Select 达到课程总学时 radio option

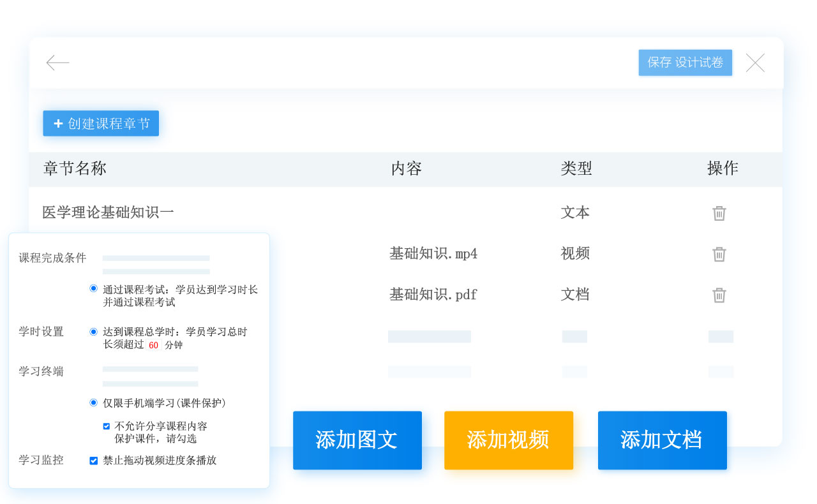pos(94,332)
